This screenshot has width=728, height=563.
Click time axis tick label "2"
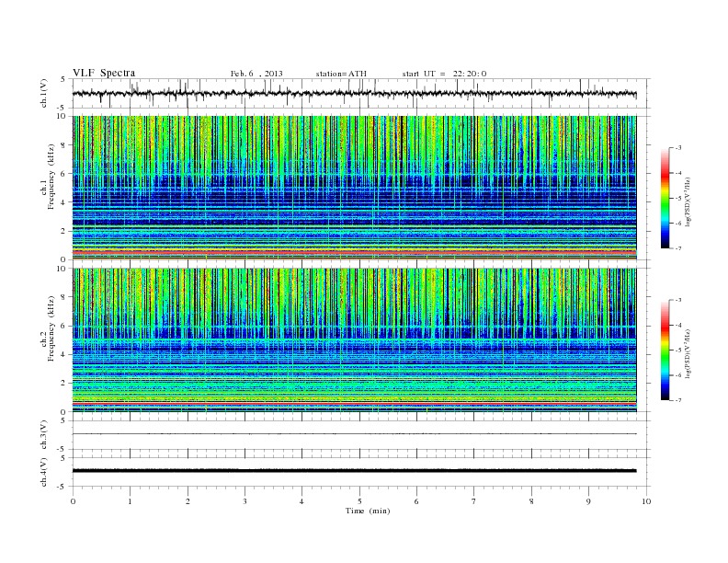pos(188,501)
